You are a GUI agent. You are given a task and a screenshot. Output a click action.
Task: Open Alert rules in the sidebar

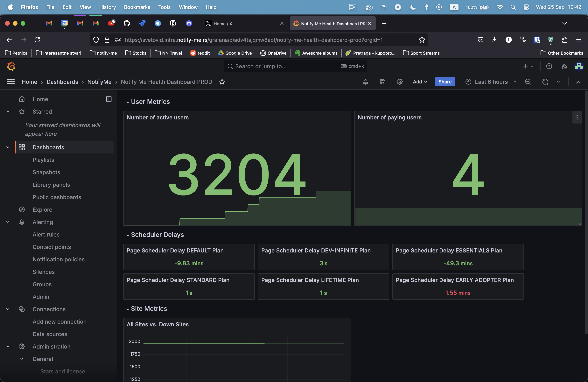[46, 235]
